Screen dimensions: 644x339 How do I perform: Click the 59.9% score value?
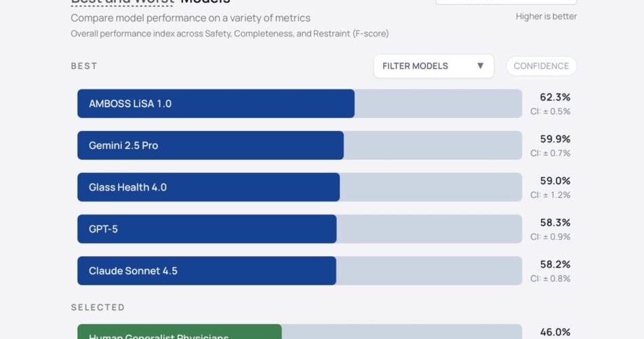pos(555,139)
